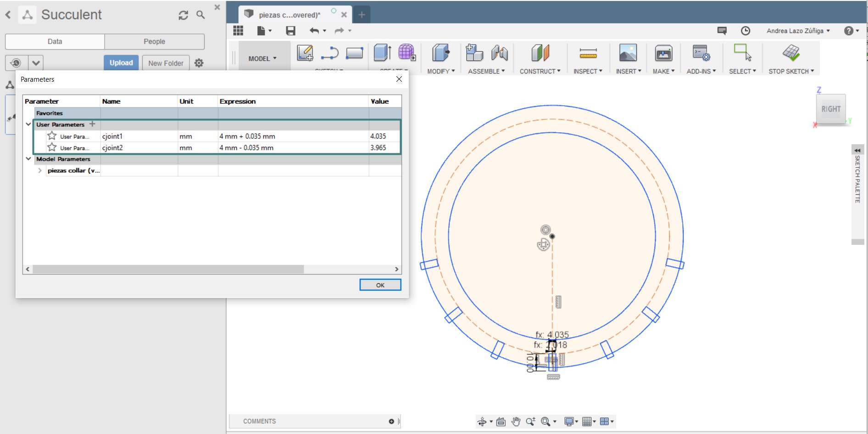Click the Undo arrow icon

(314, 31)
